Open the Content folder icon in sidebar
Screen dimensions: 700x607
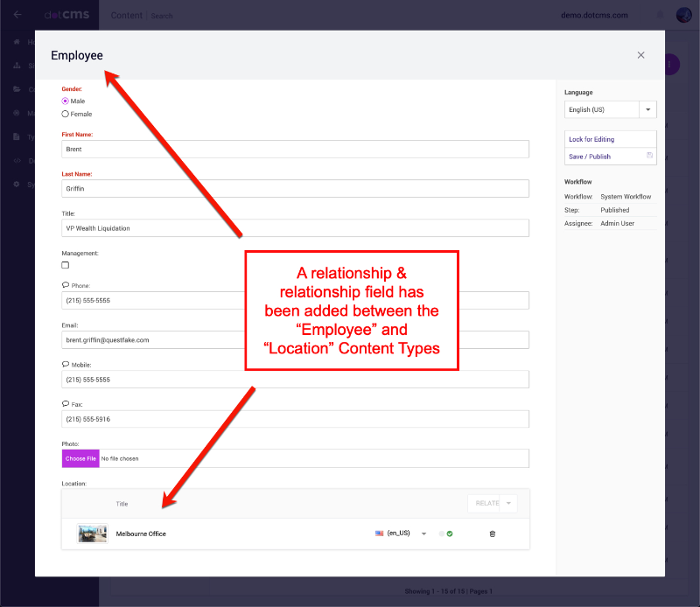[x=16, y=89]
